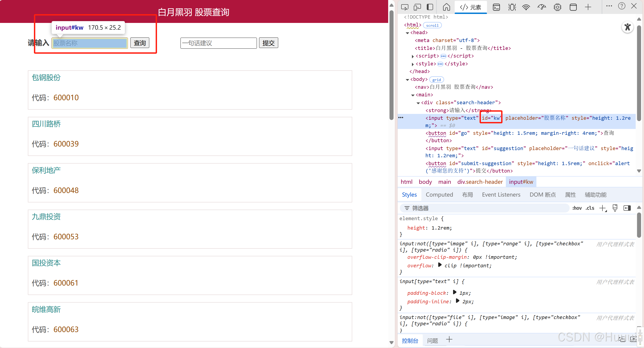The width and height of the screenshot is (644, 348).
Task: Collapse the head element node
Action: point(407,33)
